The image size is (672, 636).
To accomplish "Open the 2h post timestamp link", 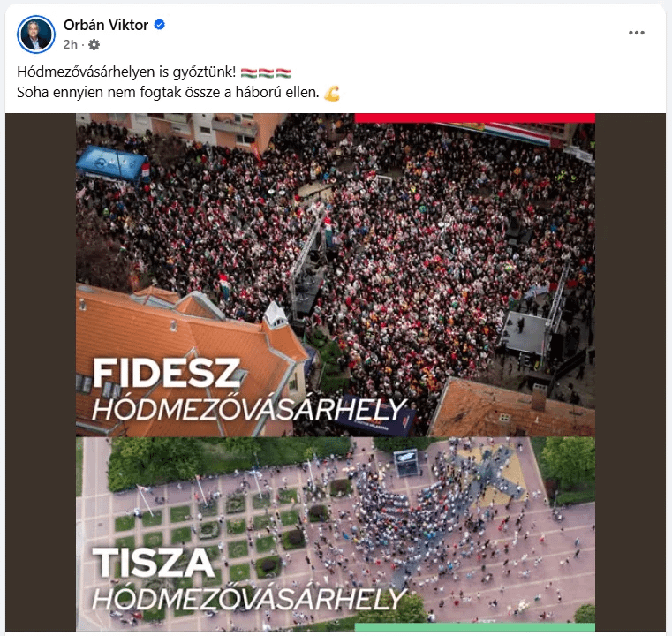I will click(x=71, y=44).
